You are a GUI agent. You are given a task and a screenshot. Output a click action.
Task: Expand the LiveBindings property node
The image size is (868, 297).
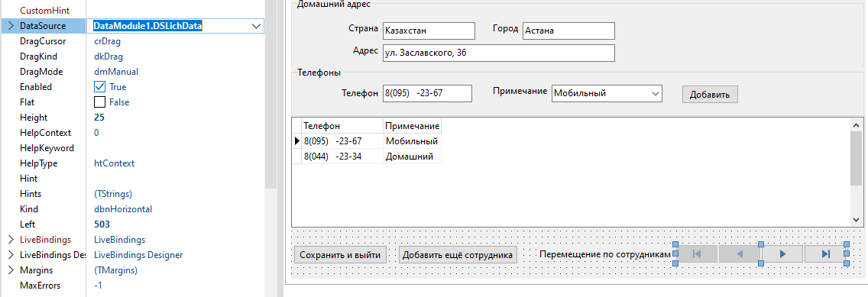pyautogui.click(x=11, y=240)
